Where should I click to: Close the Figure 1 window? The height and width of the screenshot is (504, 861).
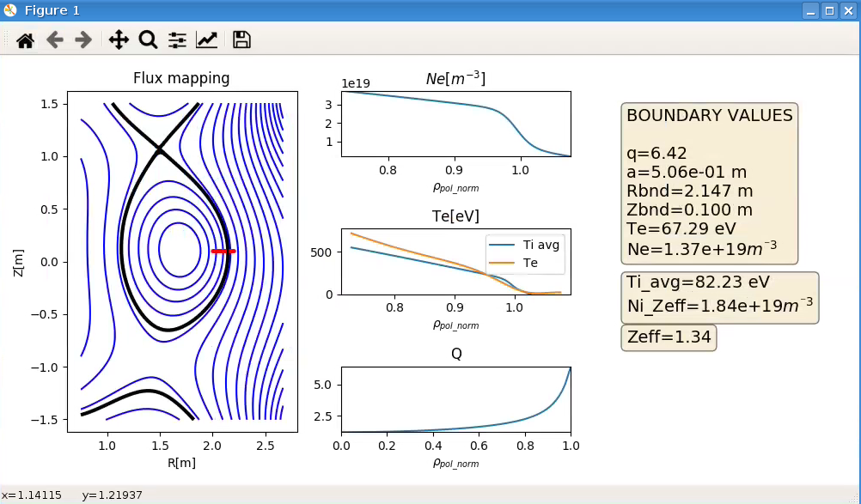click(848, 10)
